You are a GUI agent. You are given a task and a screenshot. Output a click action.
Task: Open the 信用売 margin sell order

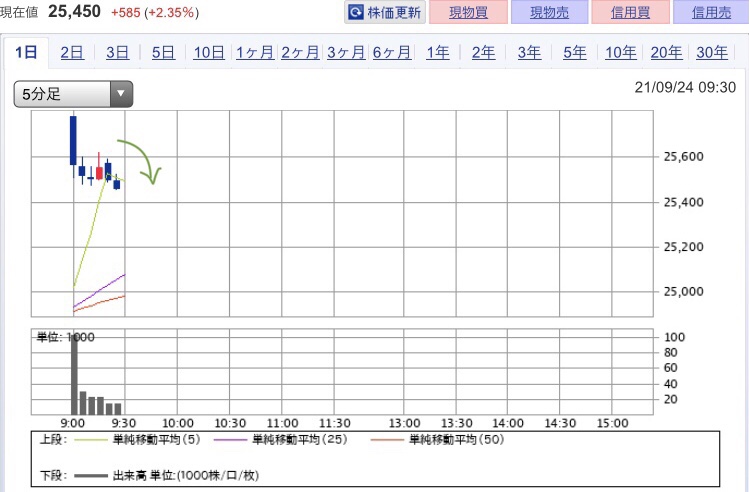[711, 12]
